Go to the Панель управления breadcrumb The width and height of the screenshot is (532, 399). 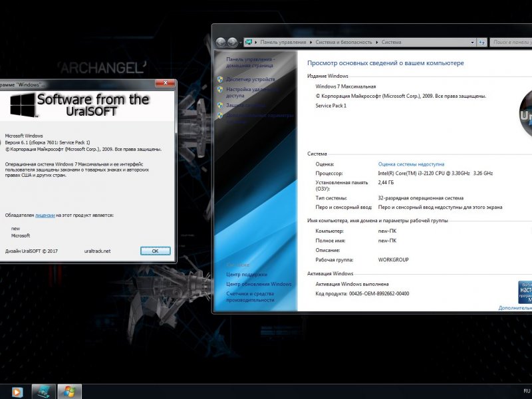click(x=283, y=43)
